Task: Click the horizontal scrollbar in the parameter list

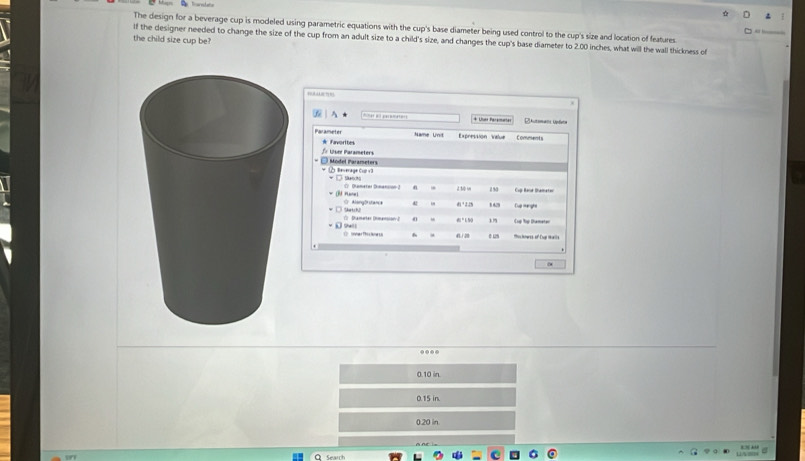Action: (389, 247)
